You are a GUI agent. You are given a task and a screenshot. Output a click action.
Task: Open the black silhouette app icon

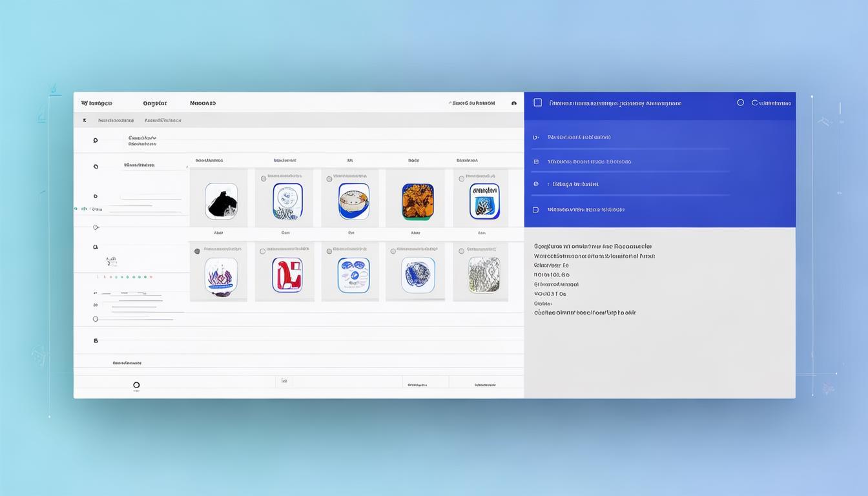221,201
